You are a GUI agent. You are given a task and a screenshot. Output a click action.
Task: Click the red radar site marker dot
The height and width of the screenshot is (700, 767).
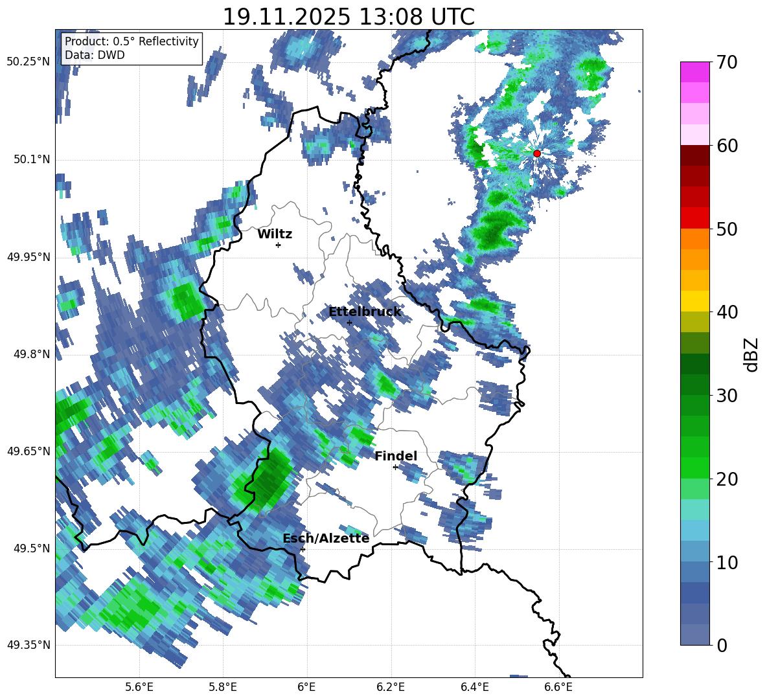coord(536,153)
